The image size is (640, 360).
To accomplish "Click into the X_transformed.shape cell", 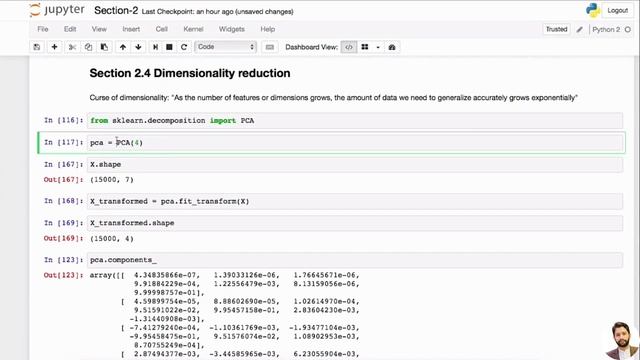I will (x=355, y=223).
